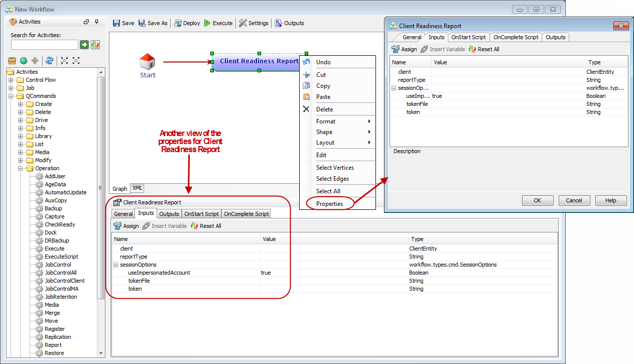Click the Save toolbar icon

[116, 23]
